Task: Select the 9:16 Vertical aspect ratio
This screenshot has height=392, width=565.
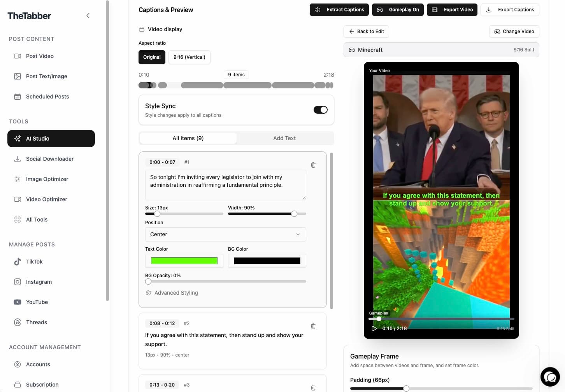Action: (x=190, y=57)
